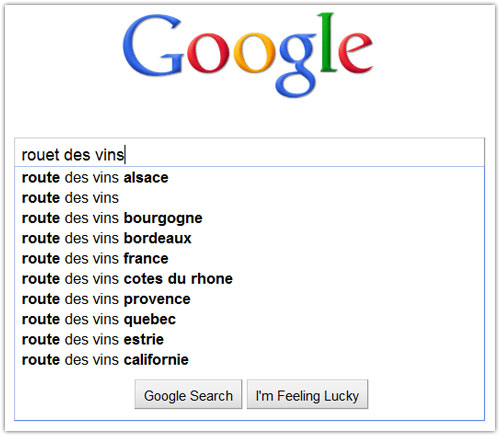Select route des vins provence suggestion
This screenshot has height=436, width=500.
(x=249, y=299)
